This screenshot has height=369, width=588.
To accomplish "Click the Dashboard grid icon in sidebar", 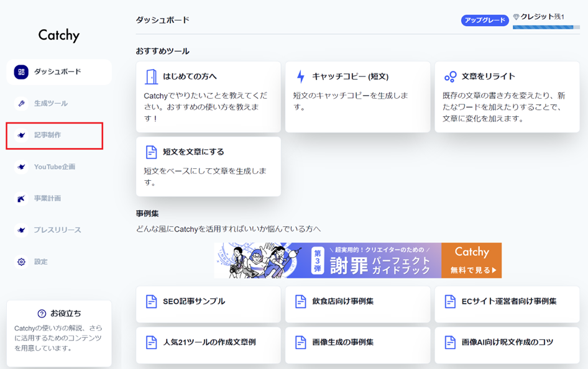I will [21, 72].
